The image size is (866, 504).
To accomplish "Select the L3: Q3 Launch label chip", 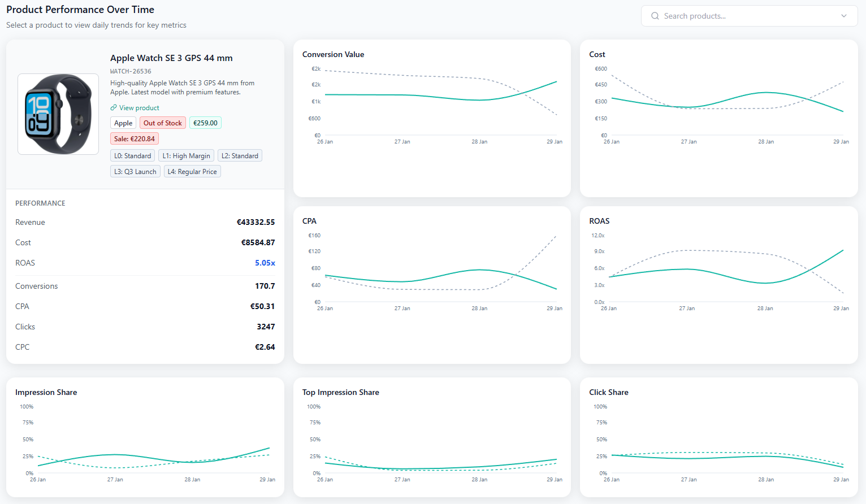I will [x=135, y=171].
